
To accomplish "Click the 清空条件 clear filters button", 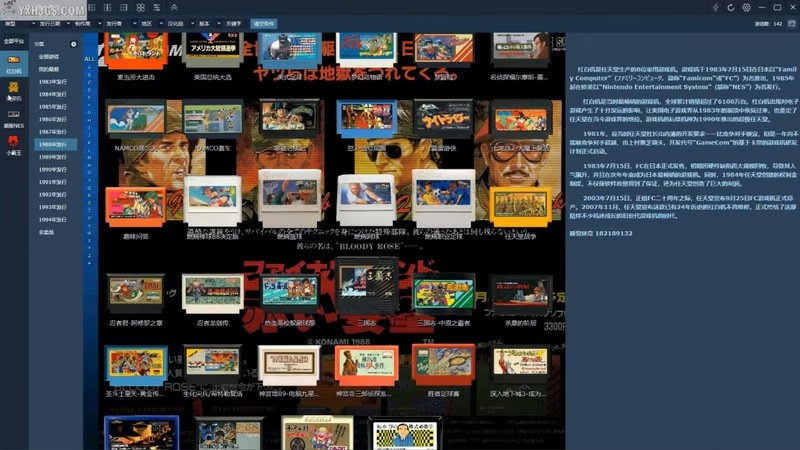I will coord(262,21).
